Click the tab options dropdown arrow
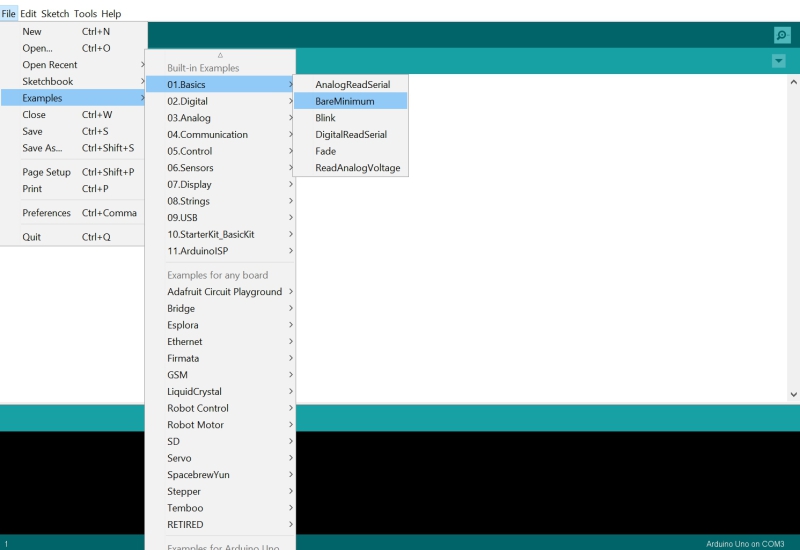The height and width of the screenshot is (550, 800). tap(779, 61)
